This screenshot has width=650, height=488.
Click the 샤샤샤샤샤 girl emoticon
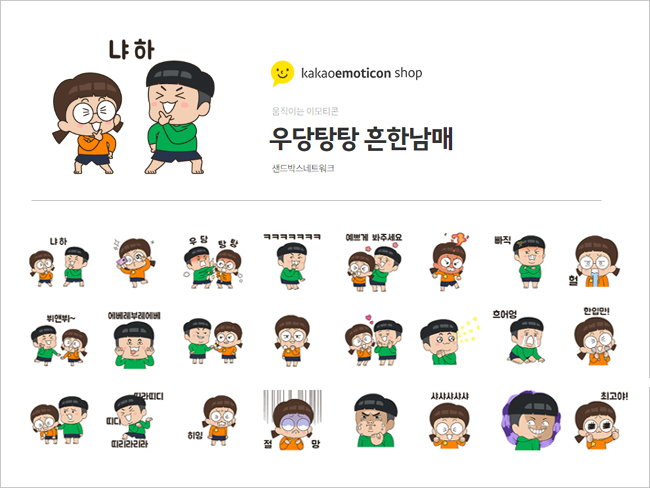(449, 420)
